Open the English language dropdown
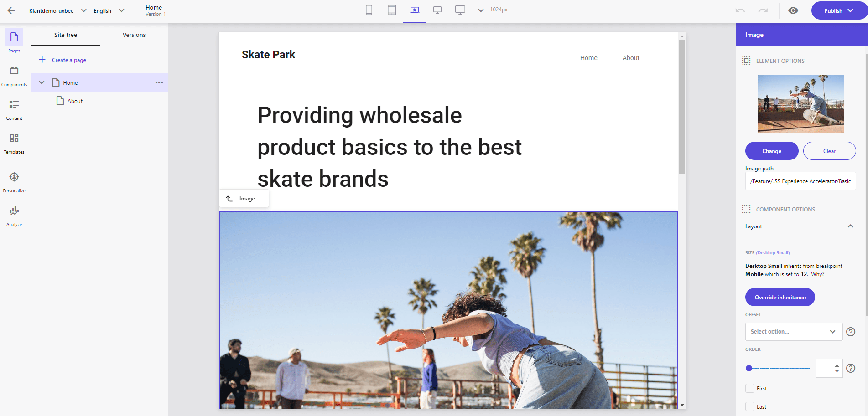Screen dimensions: 868x416 [x=109, y=10]
